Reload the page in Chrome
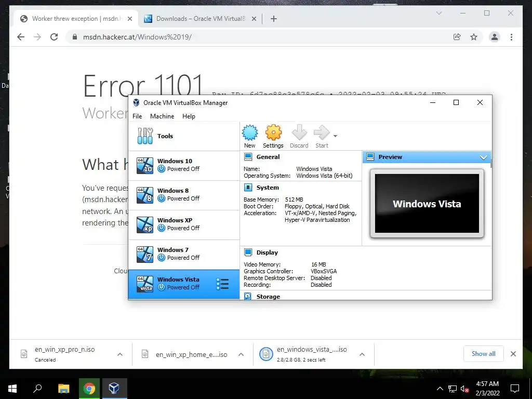 click(x=54, y=37)
